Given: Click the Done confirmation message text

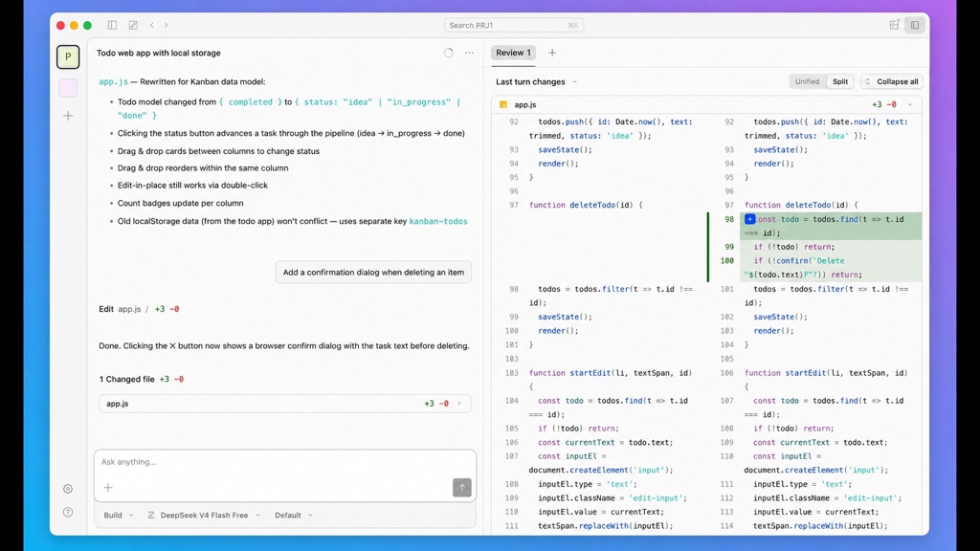Looking at the screenshot, I should pyautogui.click(x=283, y=346).
